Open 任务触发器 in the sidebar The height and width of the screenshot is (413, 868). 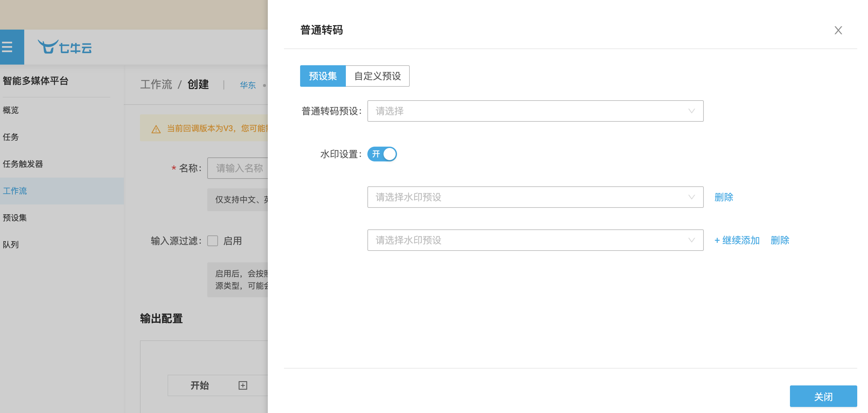(23, 164)
